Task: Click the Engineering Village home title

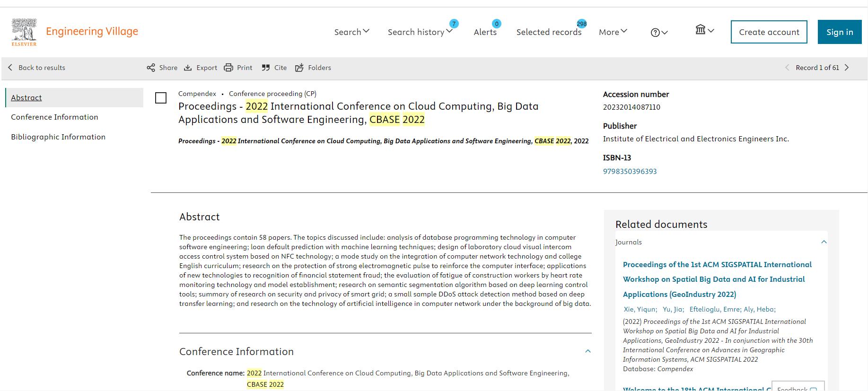Action: coord(92,32)
